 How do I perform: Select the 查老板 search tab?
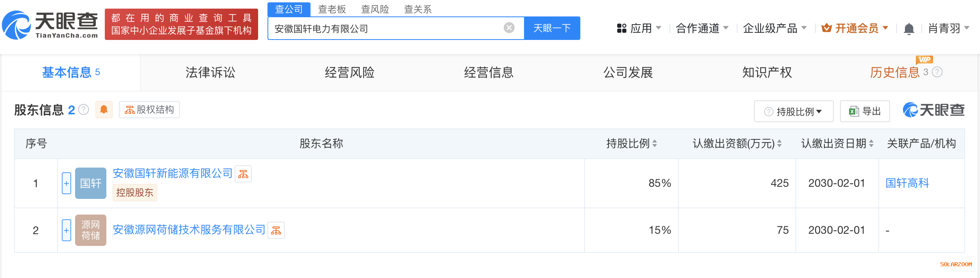pyautogui.click(x=332, y=9)
